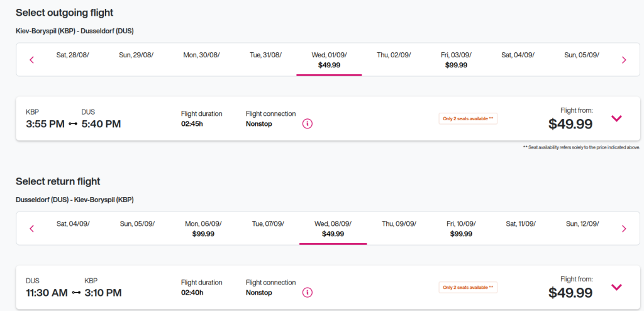
Task: Select outgoing date Sat, 28/08
Action: click(x=72, y=55)
